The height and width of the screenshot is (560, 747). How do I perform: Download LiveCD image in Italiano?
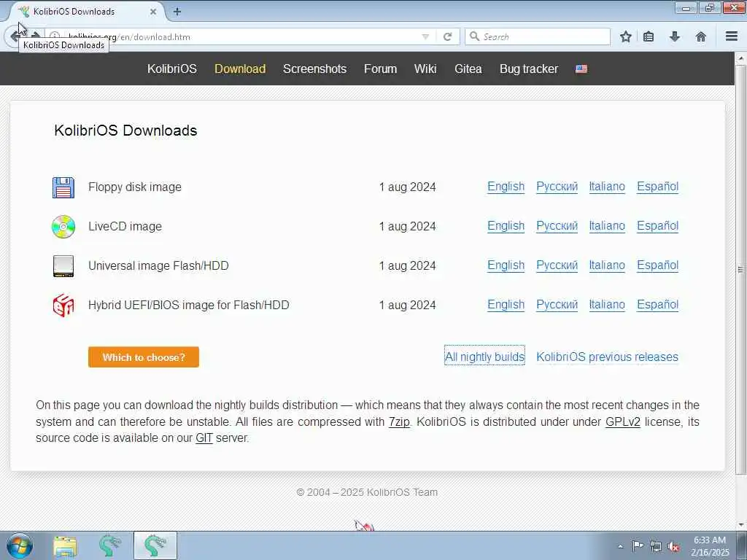click(607, 226)
